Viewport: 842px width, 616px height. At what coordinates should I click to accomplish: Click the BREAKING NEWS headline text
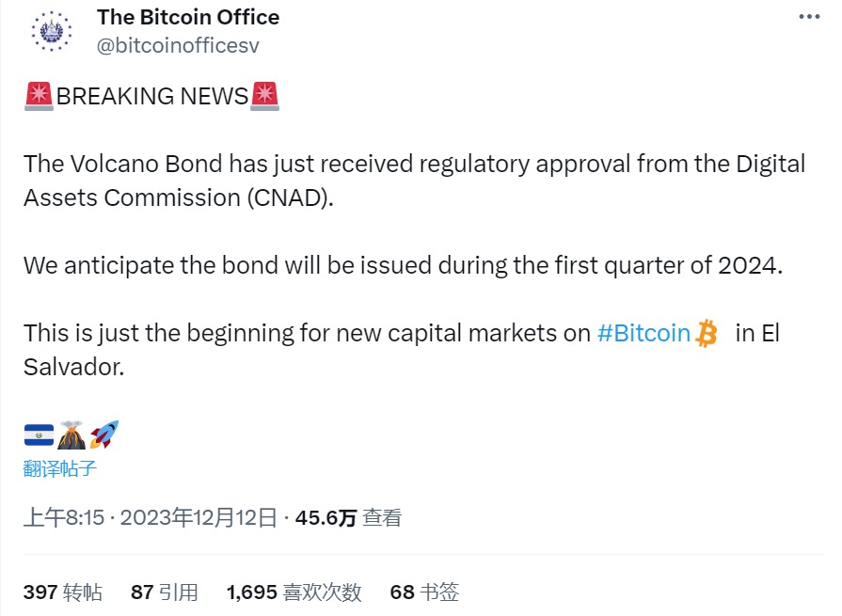[152, 96]
